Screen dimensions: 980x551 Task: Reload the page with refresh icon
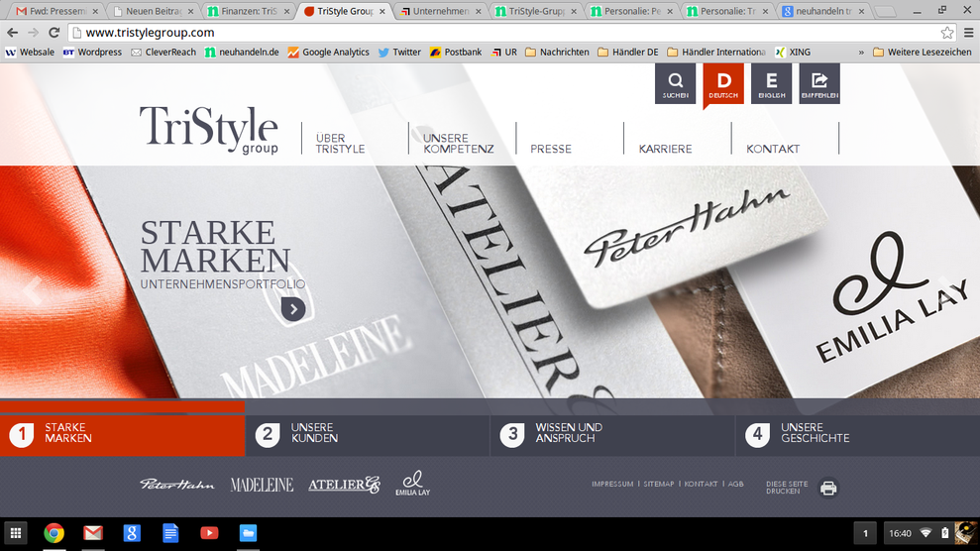point(54,33)
